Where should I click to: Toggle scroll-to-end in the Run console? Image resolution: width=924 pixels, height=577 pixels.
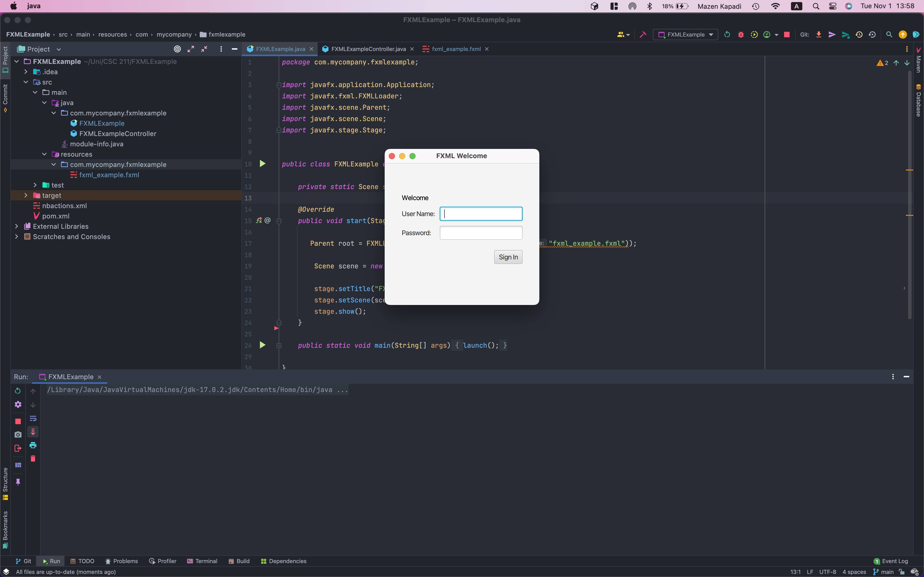33,432
